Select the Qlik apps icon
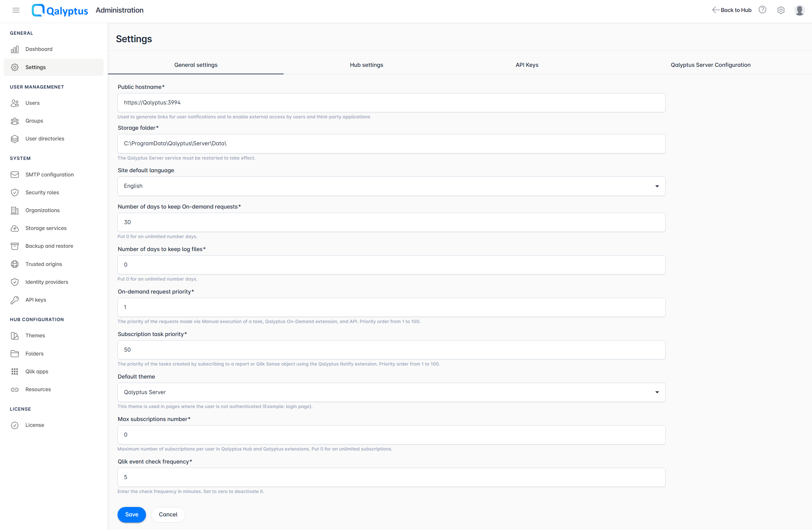The width and height of the screenshot is (812, 530). coord(15,371)
